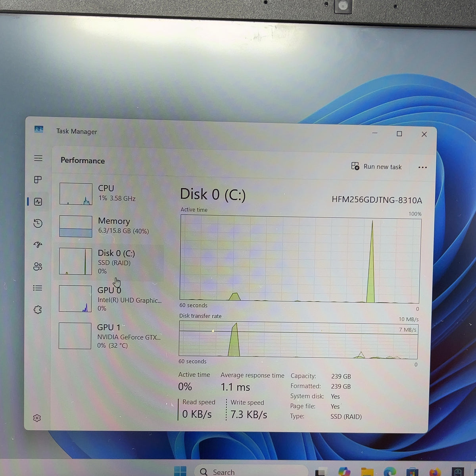Click the Active time disk graph

pyautogui.click(x=300, y=259)
